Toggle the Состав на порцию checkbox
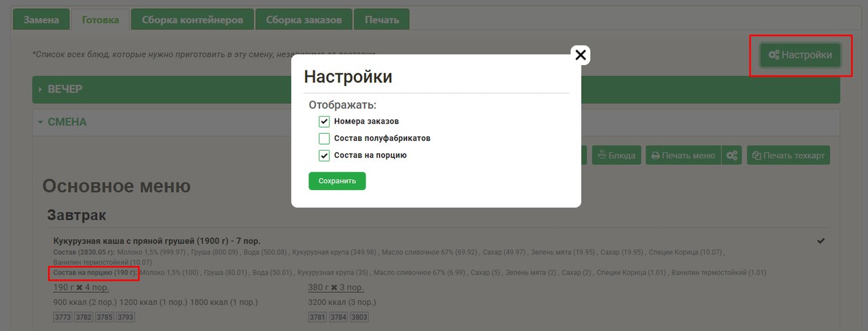 (324, 155)
